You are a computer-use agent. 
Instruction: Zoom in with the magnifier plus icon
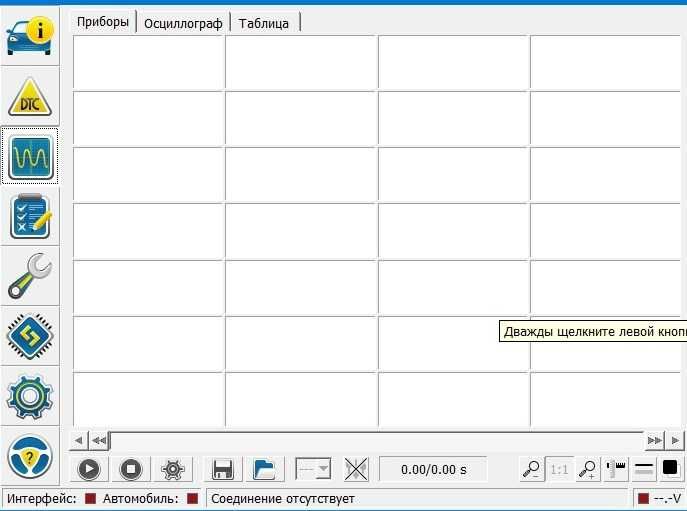click(x=587, y=469)
